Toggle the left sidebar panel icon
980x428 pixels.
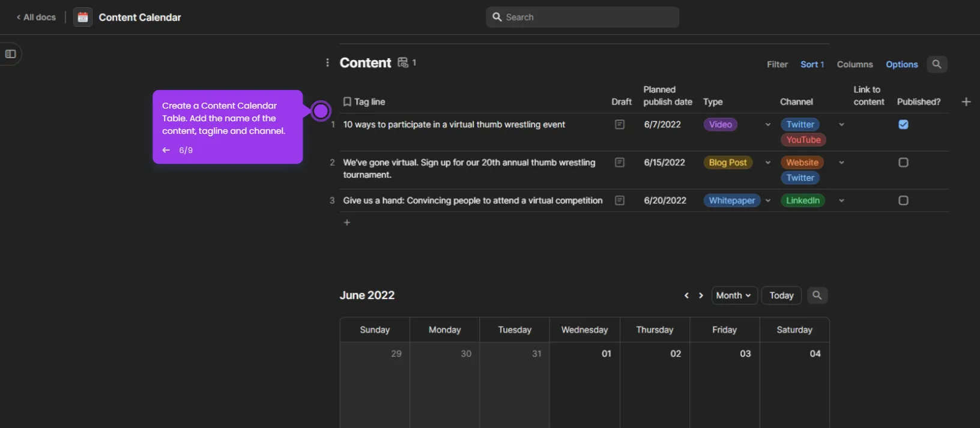[x=10, y=54]
